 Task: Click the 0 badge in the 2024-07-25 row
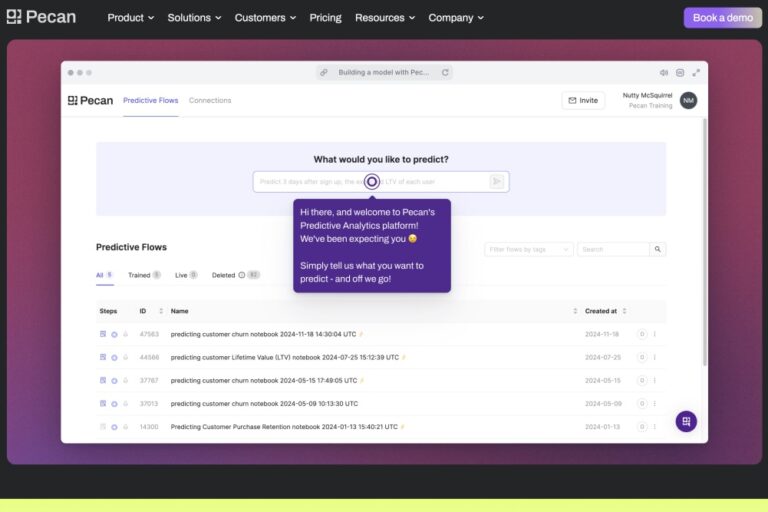[x=642, y=357]
